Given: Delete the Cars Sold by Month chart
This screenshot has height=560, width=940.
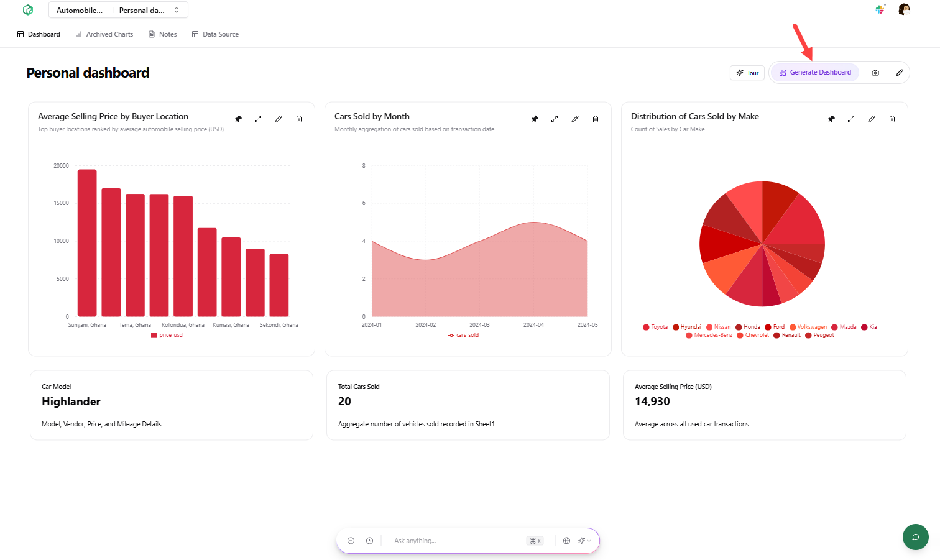Looking at the screenshot, I should (596, 119).
